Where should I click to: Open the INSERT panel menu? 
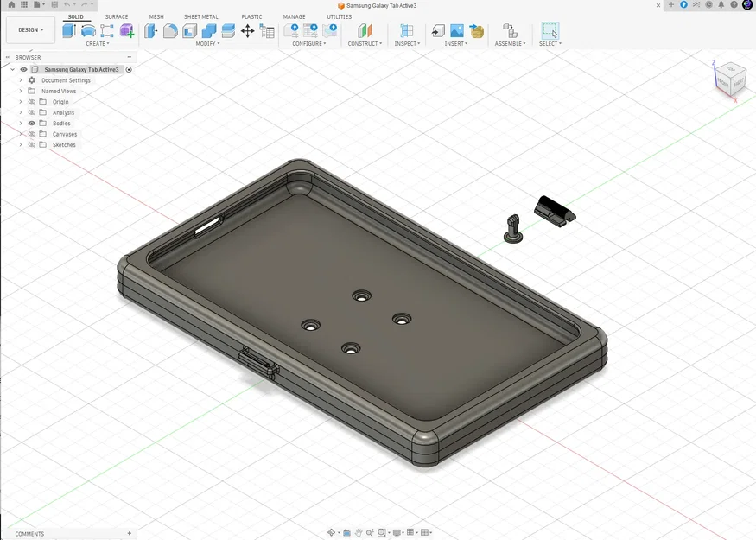coord(456,43)
